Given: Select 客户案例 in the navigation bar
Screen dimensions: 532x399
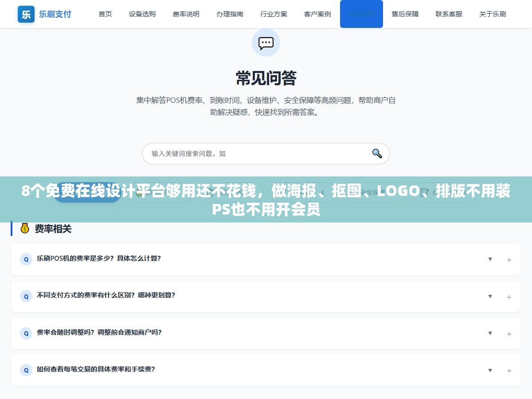Looking at the screenshot, I should 317,14.
